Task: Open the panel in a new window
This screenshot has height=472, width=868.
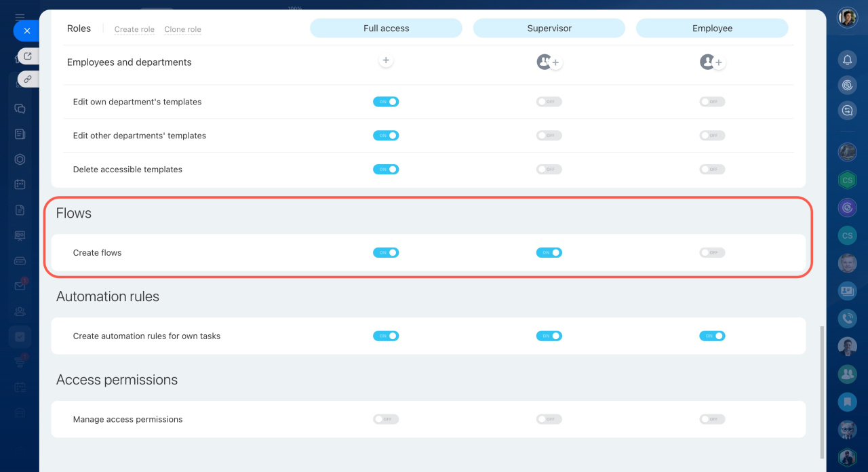Action: [x=28, y=56]
